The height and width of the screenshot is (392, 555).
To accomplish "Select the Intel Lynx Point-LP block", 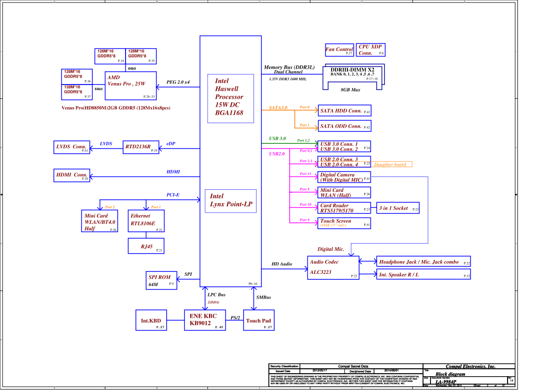I will point(231,200).
